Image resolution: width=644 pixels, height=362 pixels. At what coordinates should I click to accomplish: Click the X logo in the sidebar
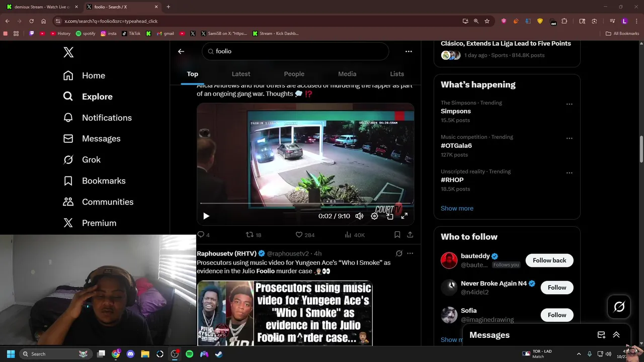[x=68, y=52]
